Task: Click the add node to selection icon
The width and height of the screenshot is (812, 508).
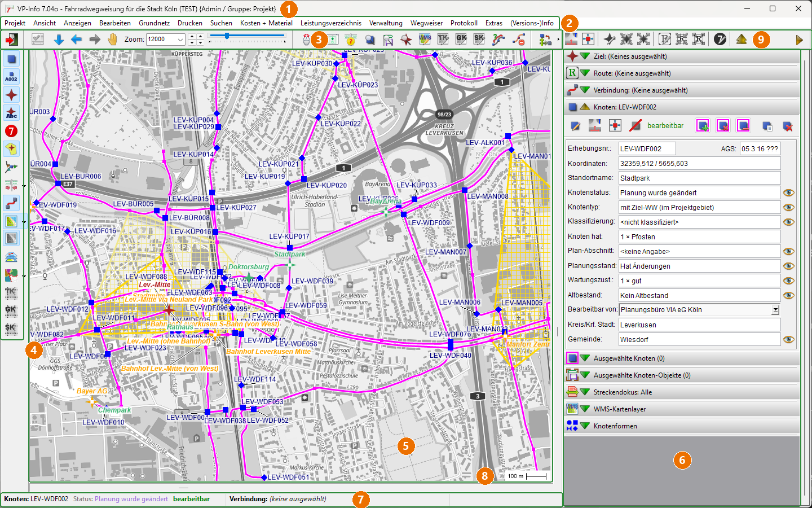Action: (x=703, y=126)
